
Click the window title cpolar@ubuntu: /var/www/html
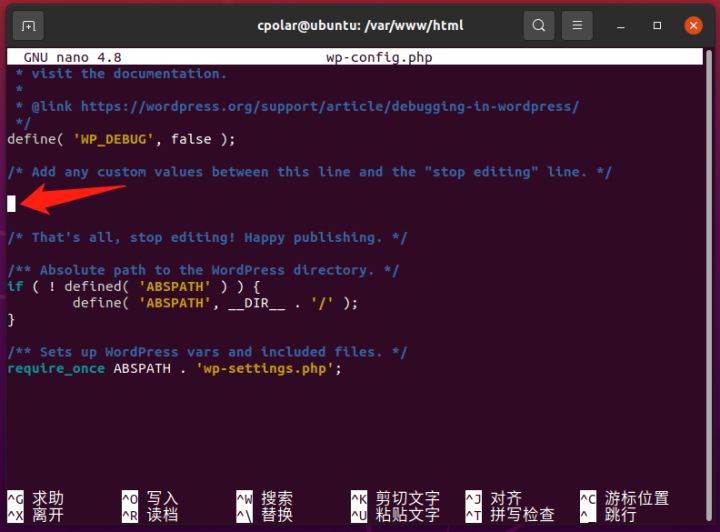[x=360, y=25]
